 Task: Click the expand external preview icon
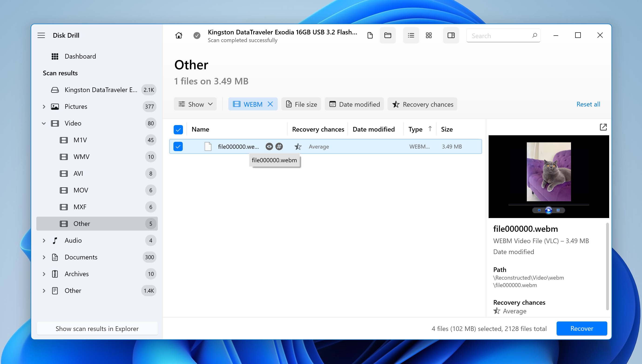(x=603, y=127)
